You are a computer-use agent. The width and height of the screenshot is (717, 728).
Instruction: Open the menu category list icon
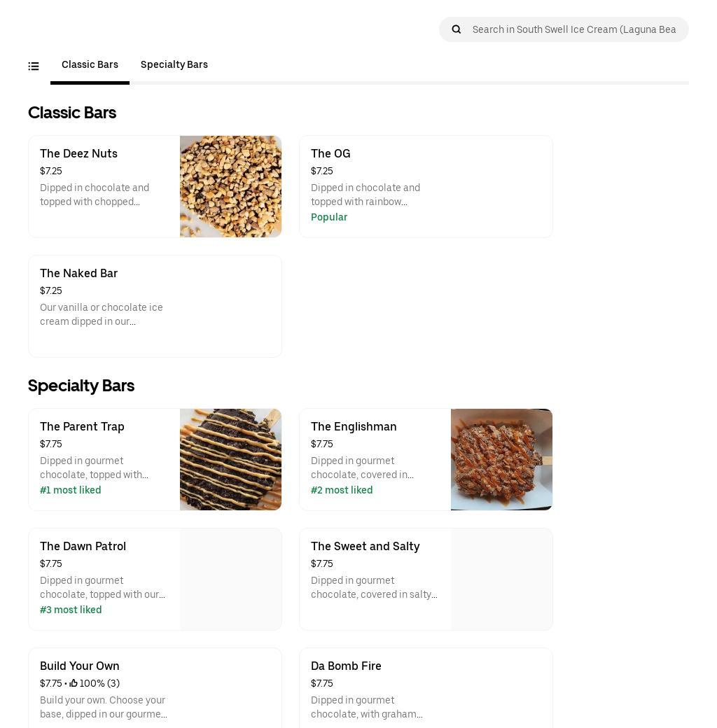coord(34,66)
